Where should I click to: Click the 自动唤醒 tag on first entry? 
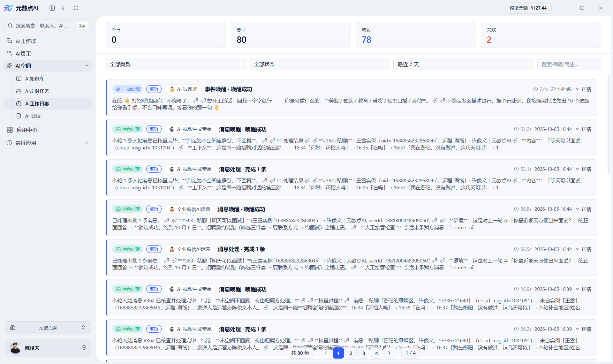point(128,89)
